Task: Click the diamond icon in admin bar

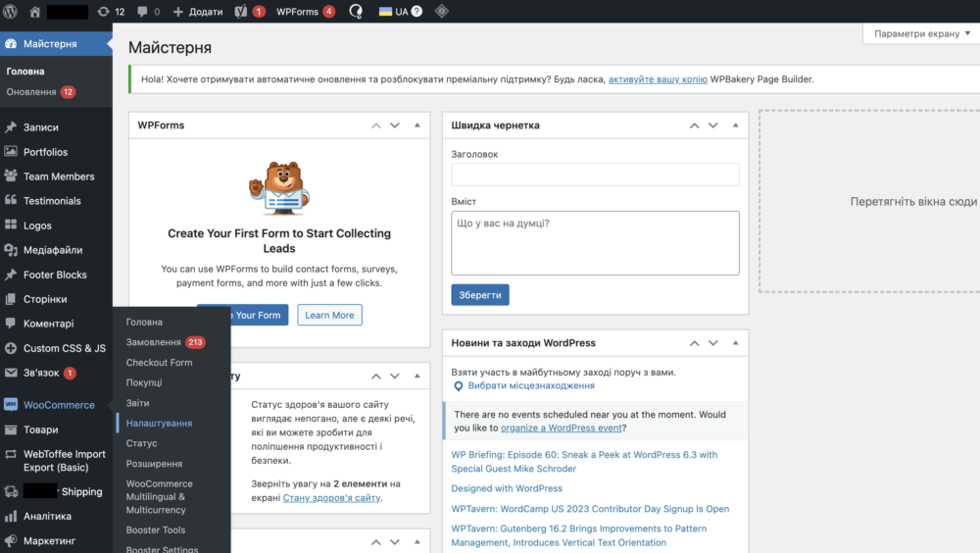Action: [442, 11]
